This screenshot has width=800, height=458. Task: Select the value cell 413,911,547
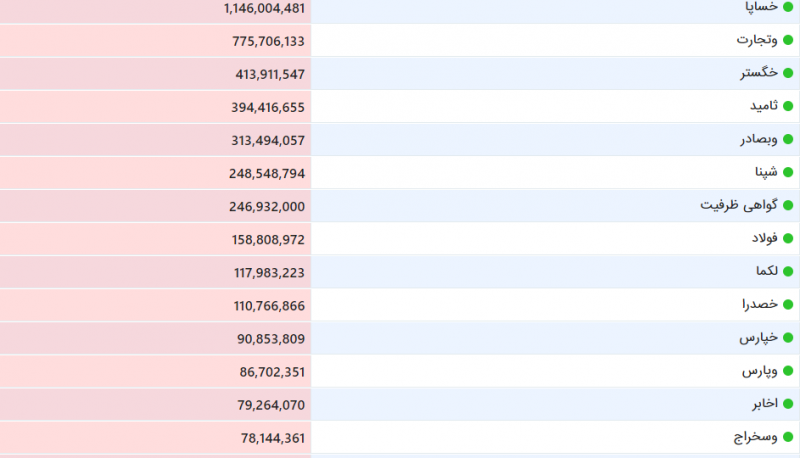(155, 74)
